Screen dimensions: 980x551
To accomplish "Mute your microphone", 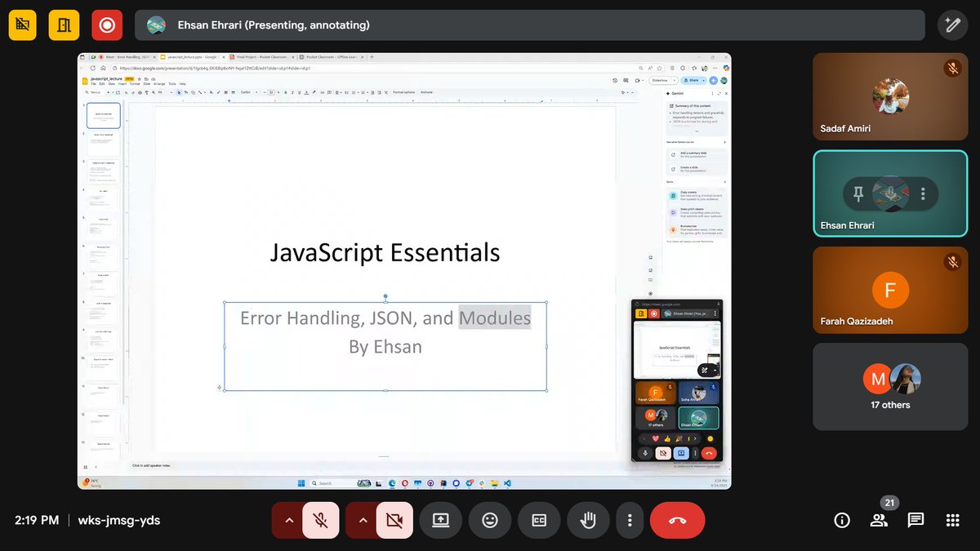I will click(x=321, y=520).
